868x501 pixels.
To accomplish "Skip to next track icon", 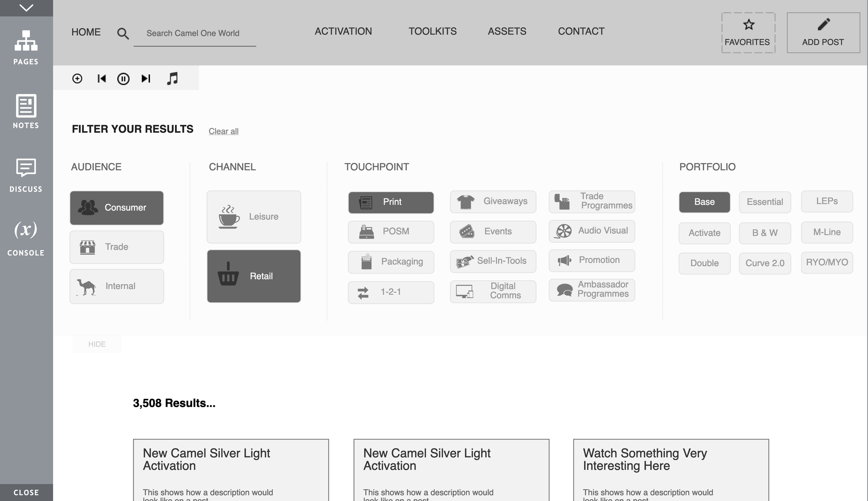I will coord(146,79).
